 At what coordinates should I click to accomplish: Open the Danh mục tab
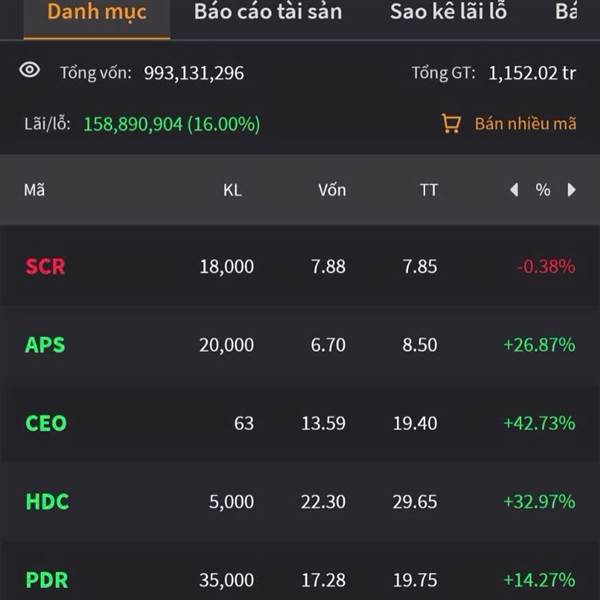(97, 11)
